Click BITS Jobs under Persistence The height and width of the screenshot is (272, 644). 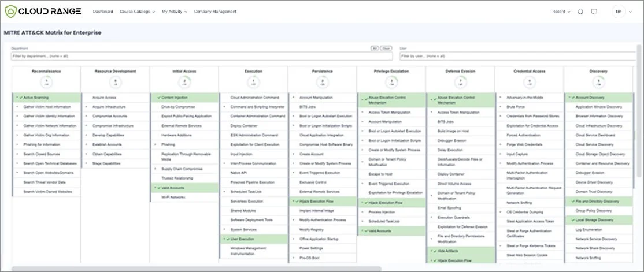[307, 107]
